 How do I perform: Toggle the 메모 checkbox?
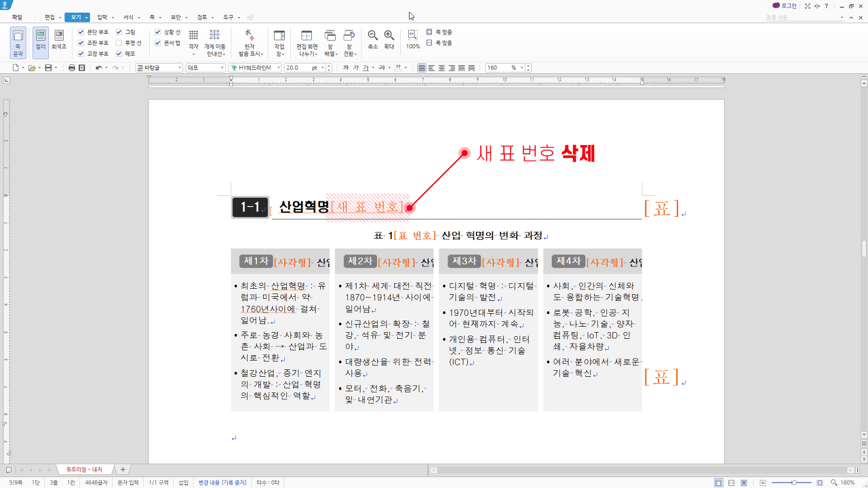click(x=119, y=54)
